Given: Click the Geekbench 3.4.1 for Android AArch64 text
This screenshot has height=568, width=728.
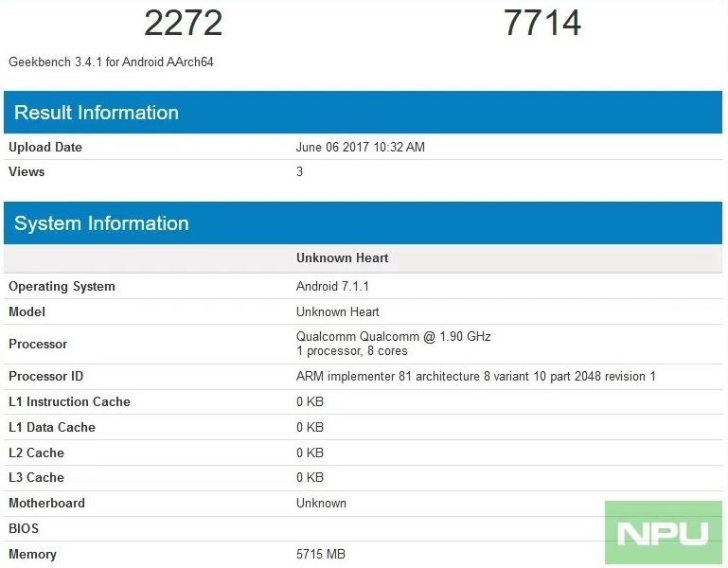Looking at the screenshot, I should pyautogui.click(x=111, y=62).
